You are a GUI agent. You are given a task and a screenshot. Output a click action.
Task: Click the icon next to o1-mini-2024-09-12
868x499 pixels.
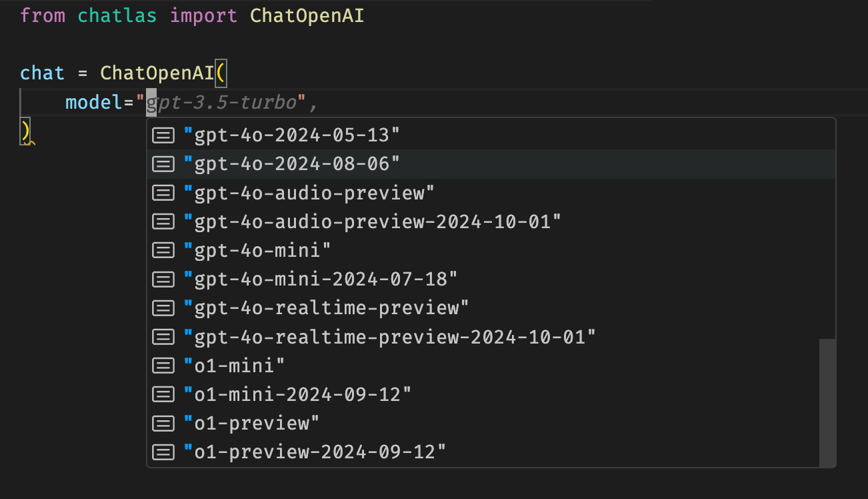[163, 394]
